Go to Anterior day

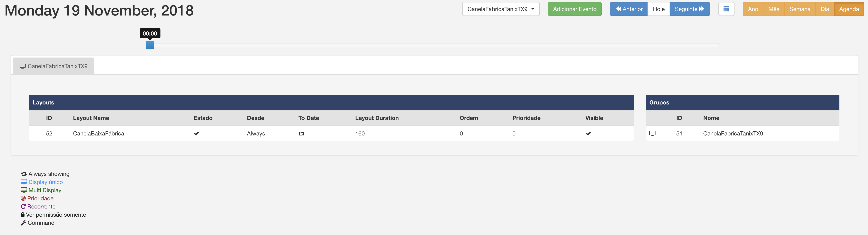tap(629, 9)
